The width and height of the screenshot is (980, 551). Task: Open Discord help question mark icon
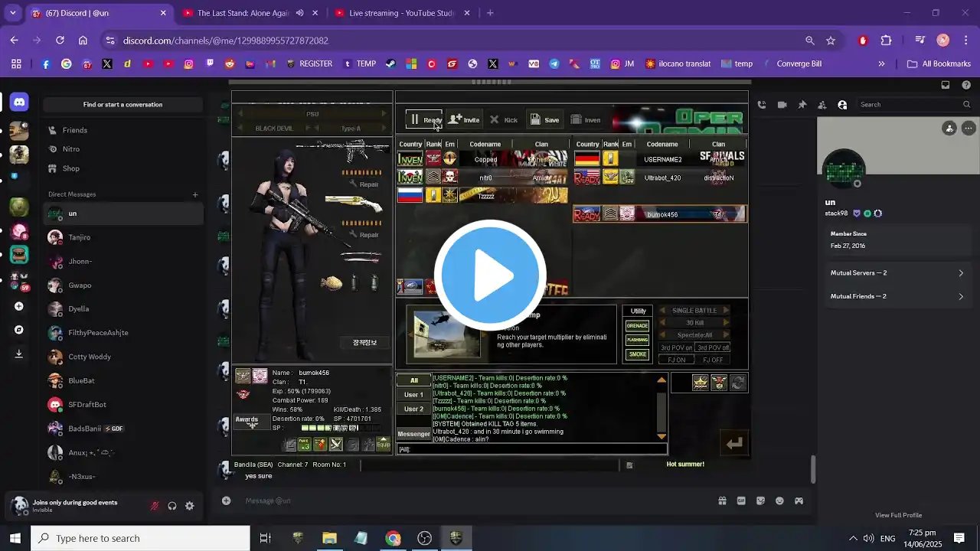pyautogui.click(x=966, y=85)
